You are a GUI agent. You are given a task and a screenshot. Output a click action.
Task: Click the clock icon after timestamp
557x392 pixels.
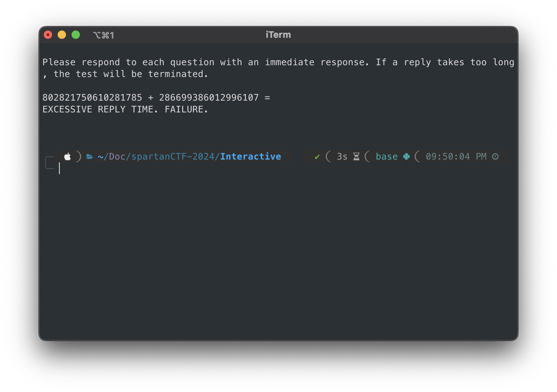pyautogui.click(x=496, y=156)
